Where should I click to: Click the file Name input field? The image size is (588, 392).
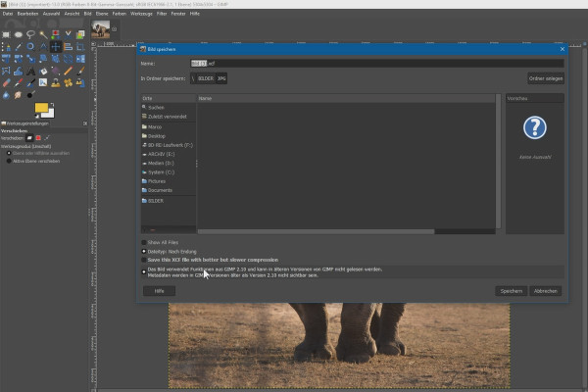[x=377, y=64]
